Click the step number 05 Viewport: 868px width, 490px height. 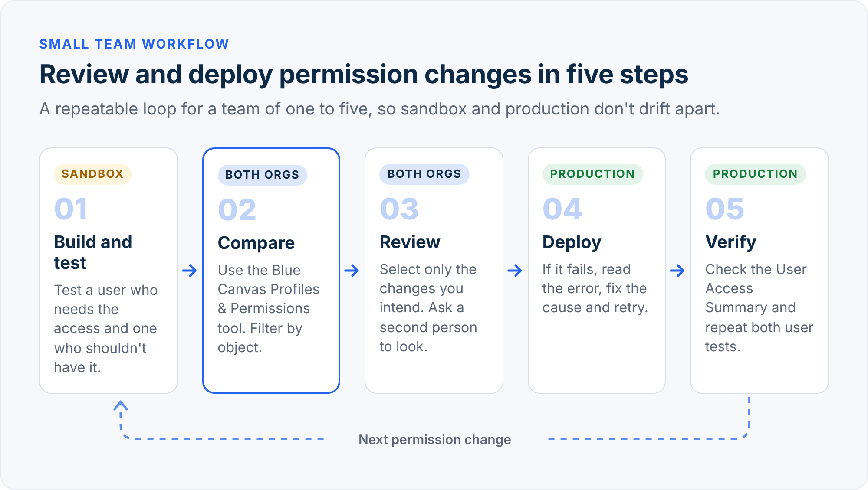click(725, 209)
